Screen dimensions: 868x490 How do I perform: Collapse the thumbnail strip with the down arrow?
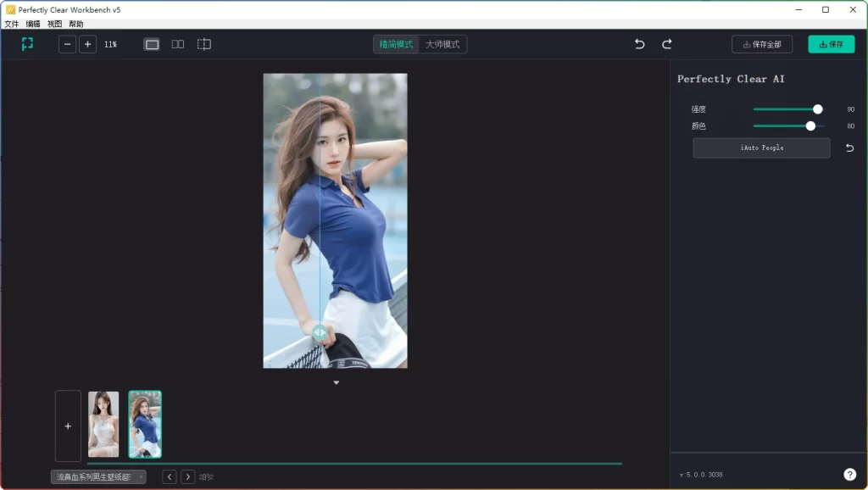tap(336, 383)
